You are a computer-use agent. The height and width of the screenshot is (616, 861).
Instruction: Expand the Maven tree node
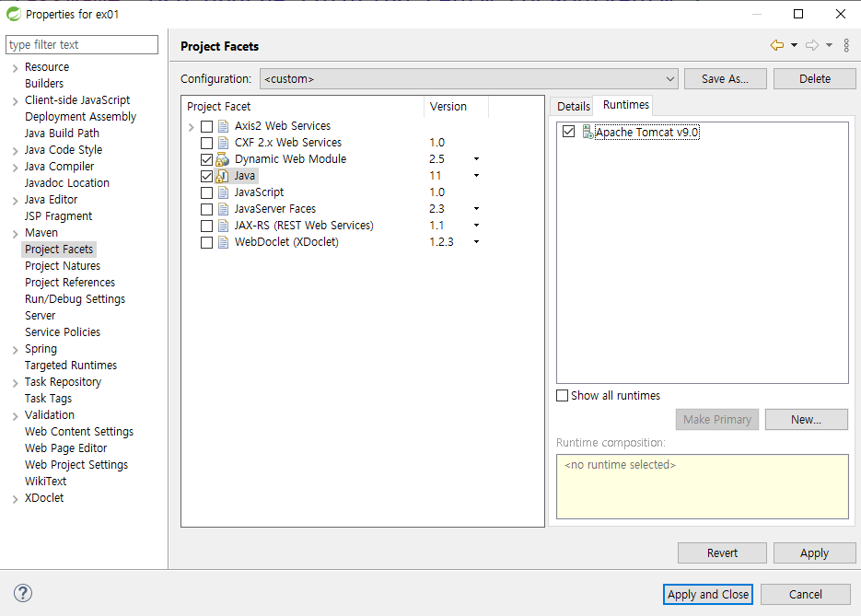coord(16,234)
